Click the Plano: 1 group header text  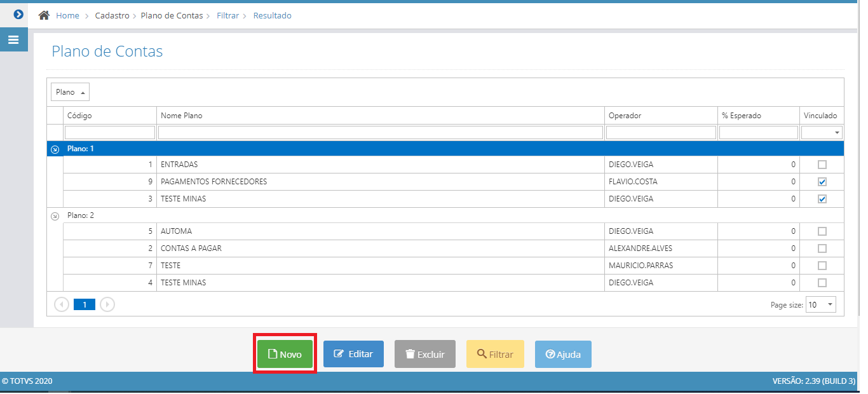(x=80, y=149)
